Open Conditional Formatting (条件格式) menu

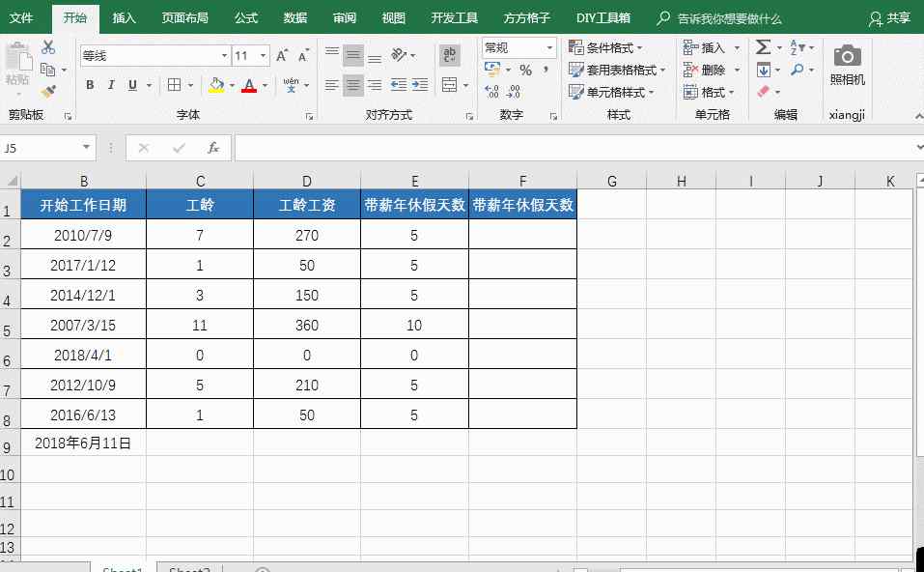pyautogui.click(x=605, y=47)
